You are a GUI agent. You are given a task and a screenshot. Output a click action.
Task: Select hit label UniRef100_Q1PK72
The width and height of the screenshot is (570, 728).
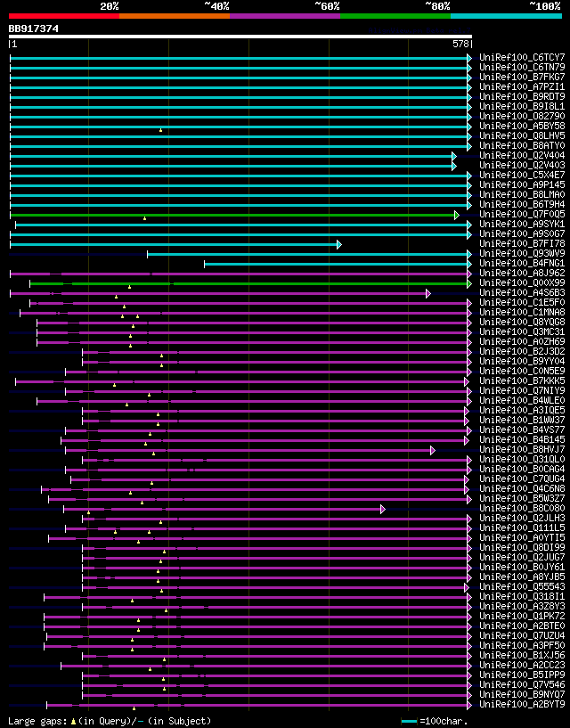point(522,616)
